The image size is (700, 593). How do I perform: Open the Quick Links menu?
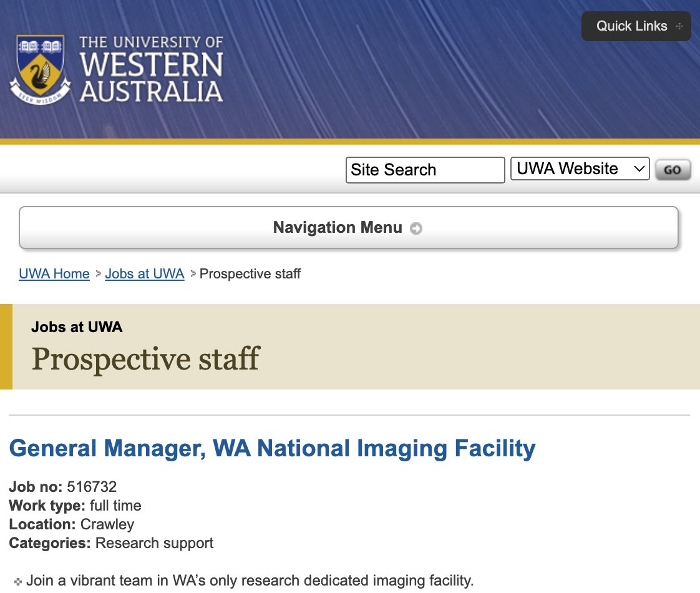[636, 26]
